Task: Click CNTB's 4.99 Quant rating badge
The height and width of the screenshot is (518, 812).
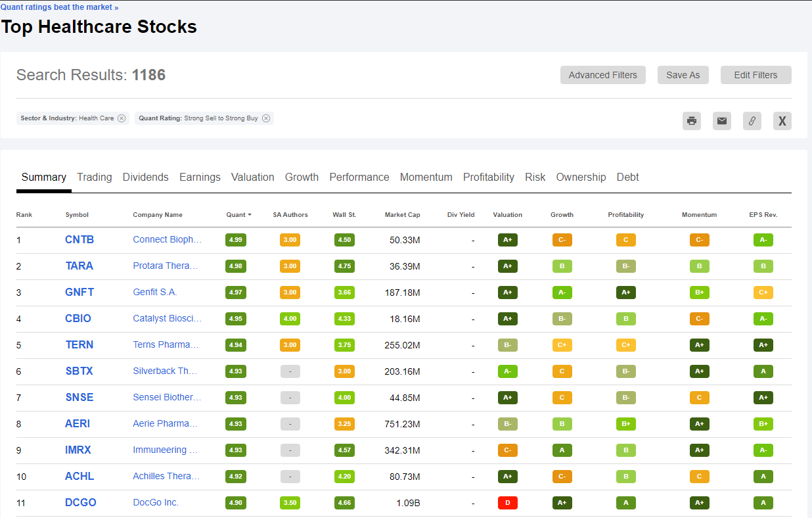Action: coord(236,240)
